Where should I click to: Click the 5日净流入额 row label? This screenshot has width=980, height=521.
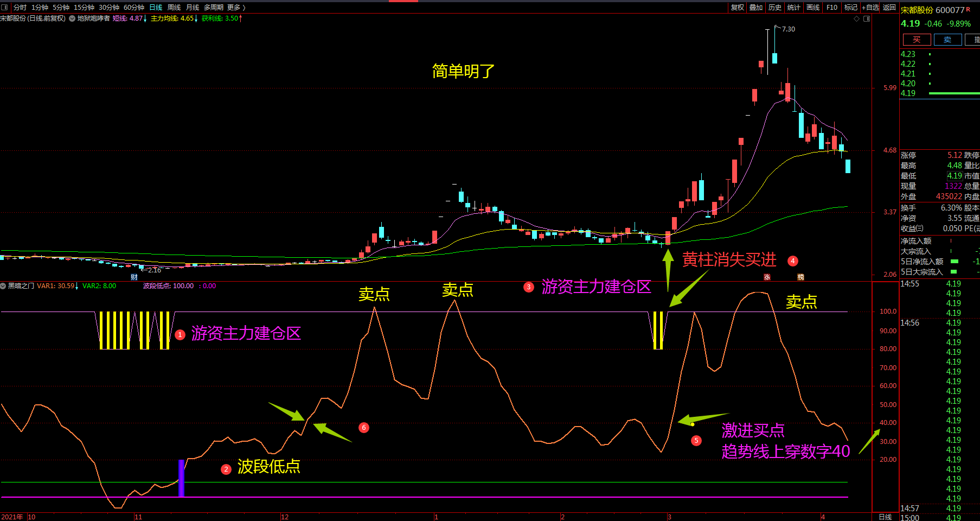point(922,262)
